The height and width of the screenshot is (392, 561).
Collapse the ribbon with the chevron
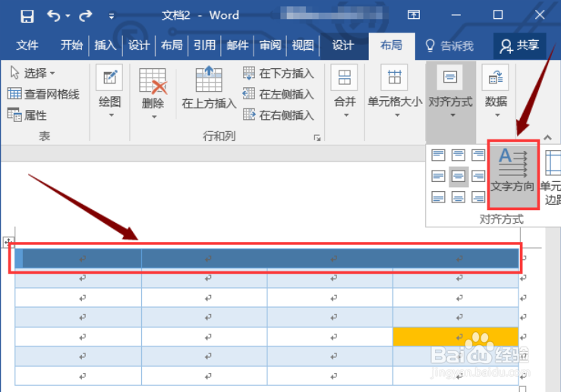547,137
